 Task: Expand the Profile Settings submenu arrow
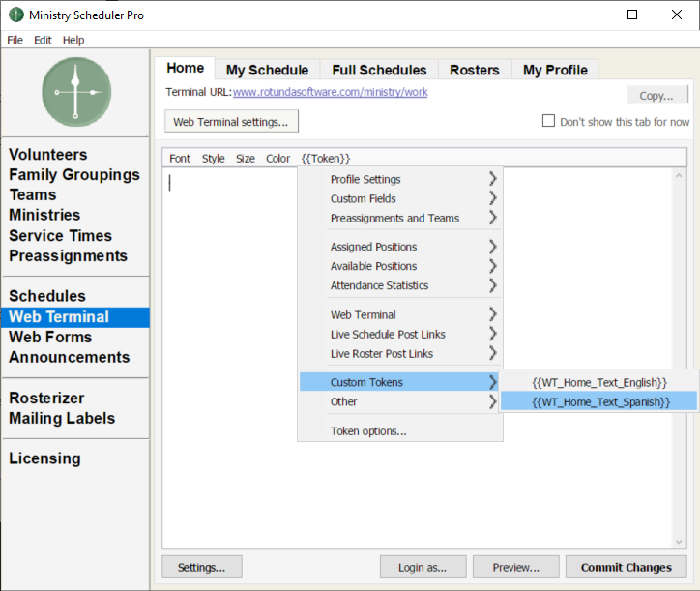pos(492,179)
